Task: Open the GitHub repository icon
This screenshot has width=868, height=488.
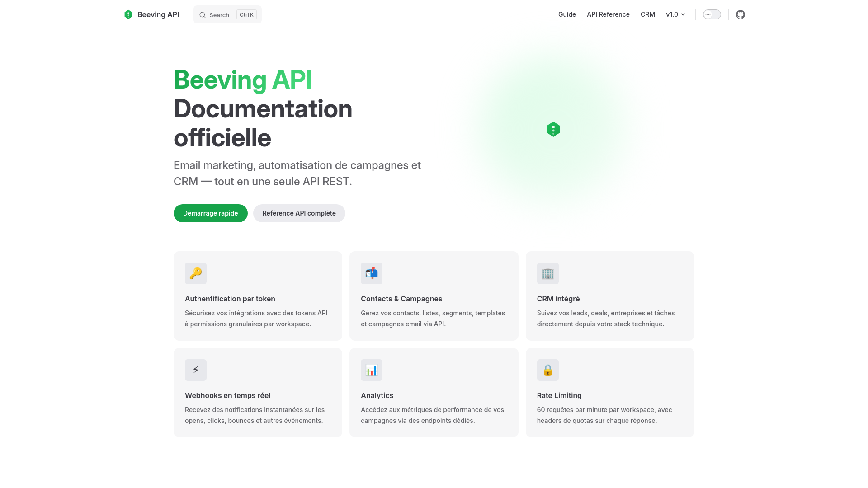Action: coord(741,14)
